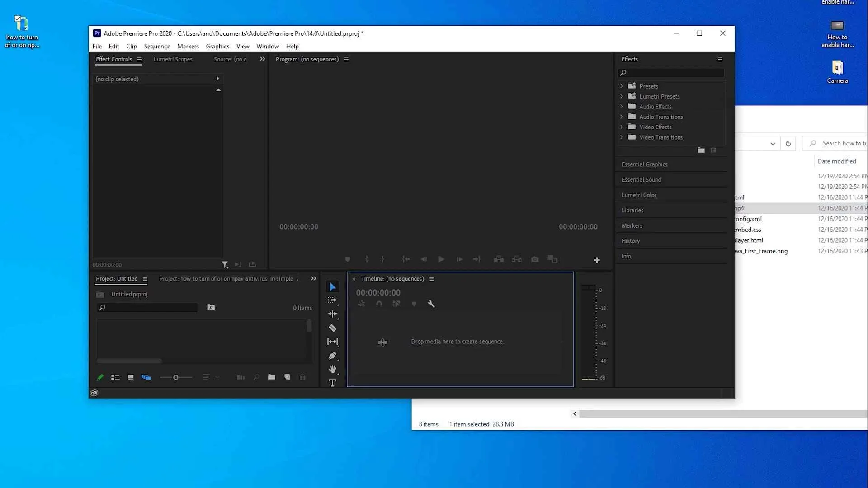
Task: Click Create New Search Bin icon
Action: [211, 307]
